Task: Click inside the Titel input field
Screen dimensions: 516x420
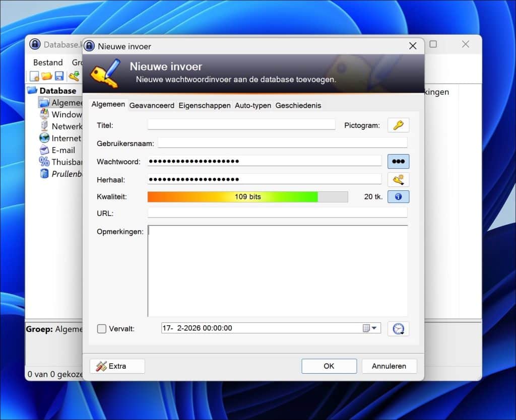Action: tap(241, 124)
